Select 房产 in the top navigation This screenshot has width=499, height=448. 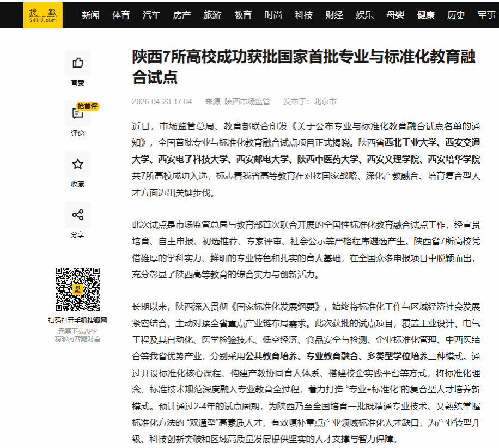point(182,15)
